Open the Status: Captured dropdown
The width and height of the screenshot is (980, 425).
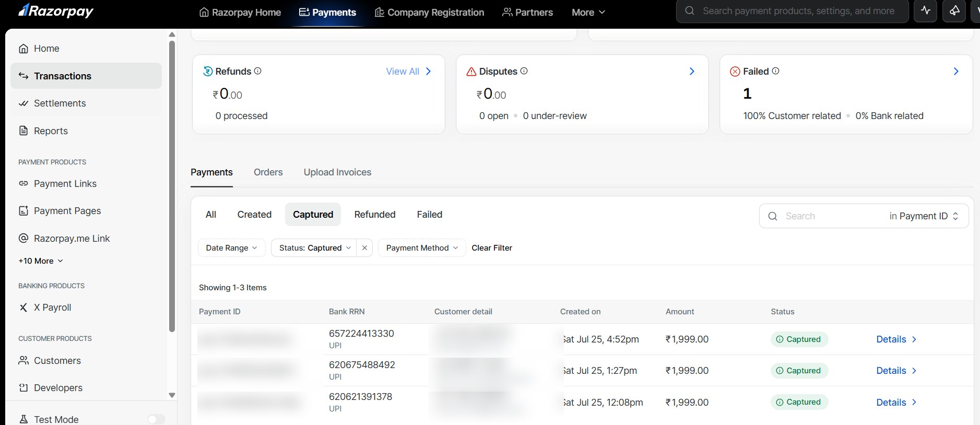pos(314,248)
